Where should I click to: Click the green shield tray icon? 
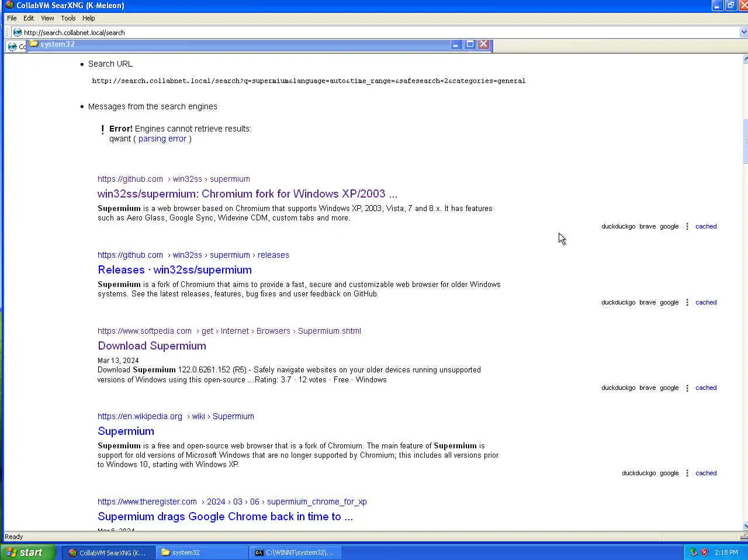(694, 552)
